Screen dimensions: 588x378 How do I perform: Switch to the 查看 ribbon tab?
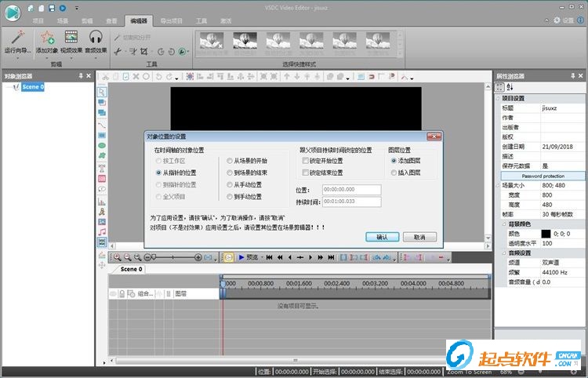tap(111, 20)
